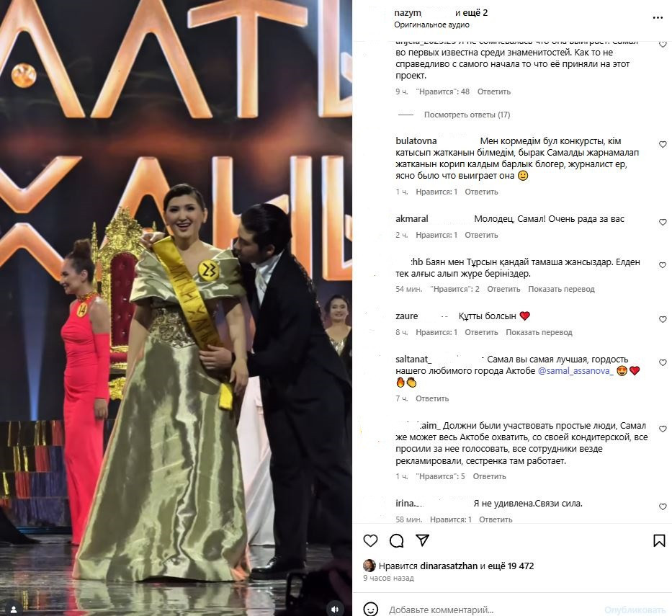Viewport: 672px width, 616px height.
Task: Open @samal_assanova_ mention link
Action: (x=575, y=371)
